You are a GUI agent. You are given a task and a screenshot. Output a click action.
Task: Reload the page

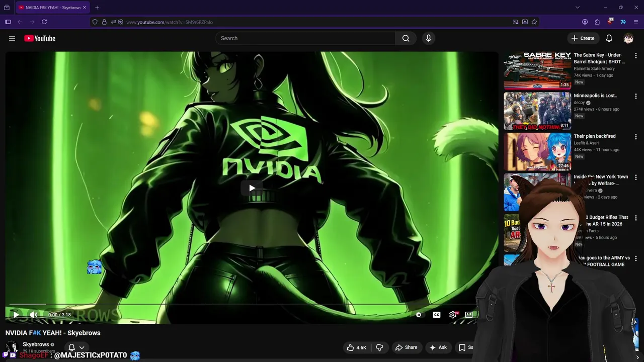pyautogui.click(x=44, y=22)
